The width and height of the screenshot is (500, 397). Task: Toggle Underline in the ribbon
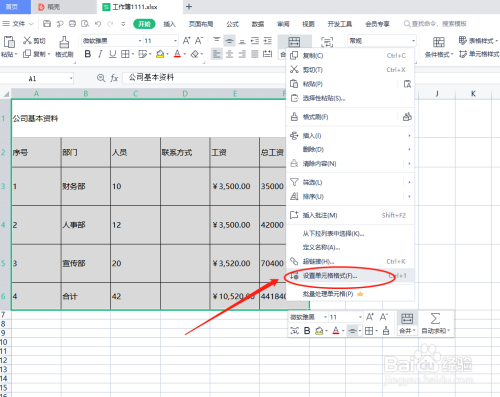113,54
